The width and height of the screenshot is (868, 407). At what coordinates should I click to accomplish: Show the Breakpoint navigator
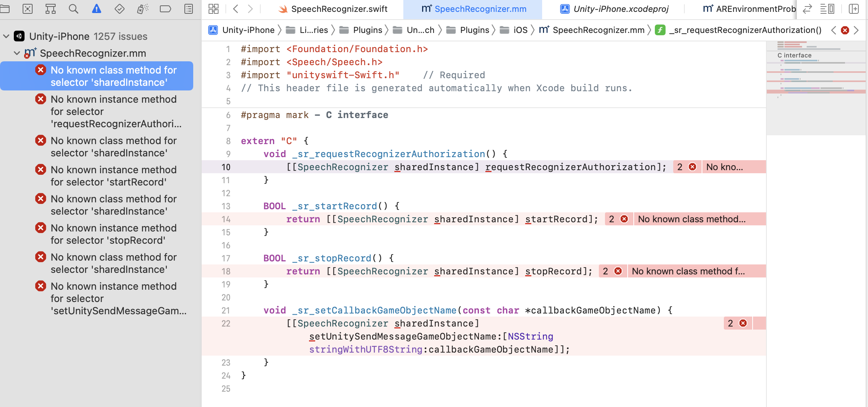[x=165, y=9]
